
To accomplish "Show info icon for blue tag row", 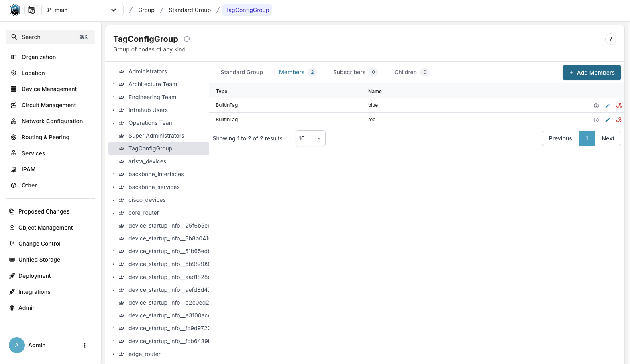I will click(596, 106).
